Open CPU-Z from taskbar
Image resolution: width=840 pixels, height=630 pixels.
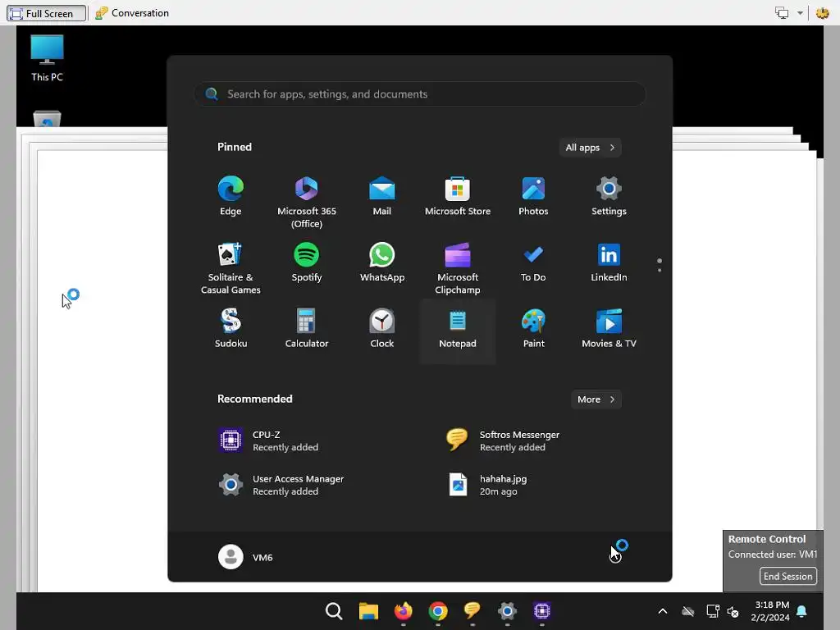(542, 610)
